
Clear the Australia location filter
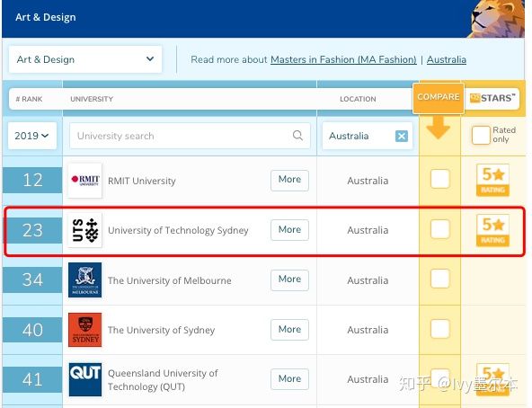pos(402,136)
